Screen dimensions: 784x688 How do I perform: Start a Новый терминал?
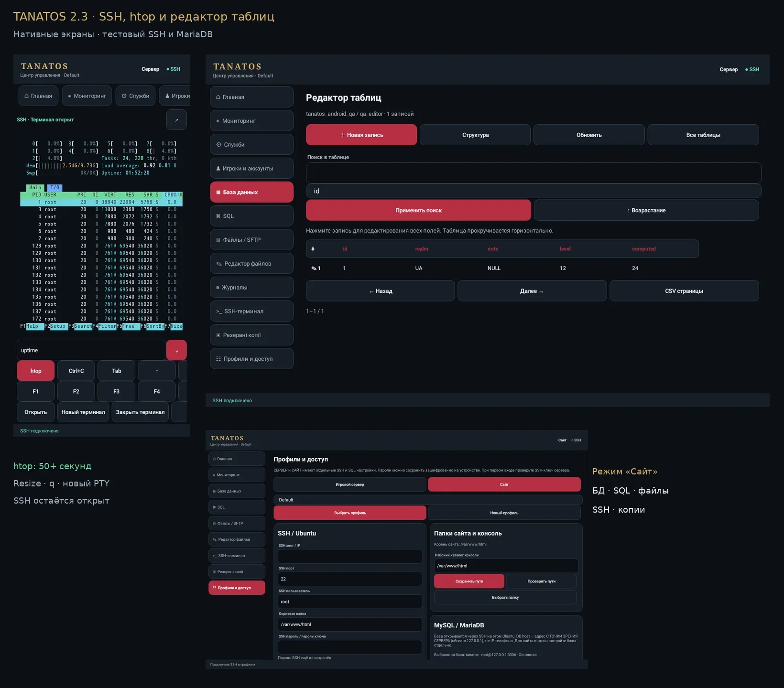[x=83, y=412]
